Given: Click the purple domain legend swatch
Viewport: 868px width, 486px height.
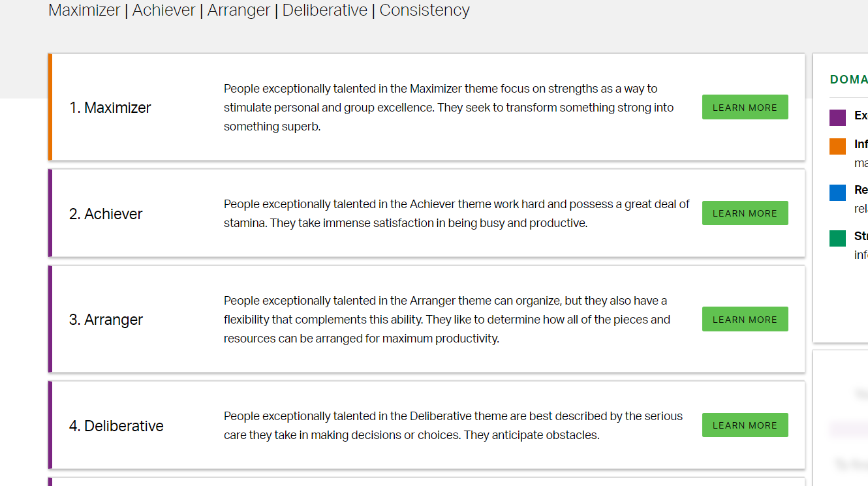Looking at the screenshot, I should pos(837,117).
